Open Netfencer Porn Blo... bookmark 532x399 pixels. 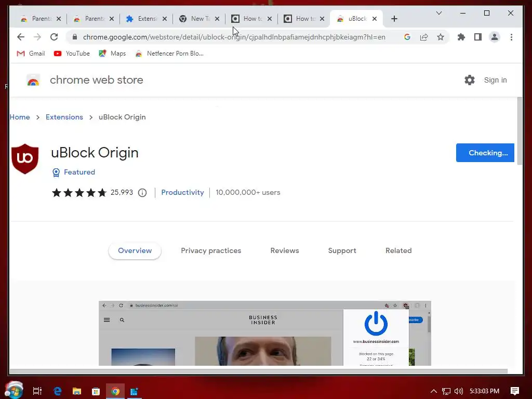coord(169,54)
